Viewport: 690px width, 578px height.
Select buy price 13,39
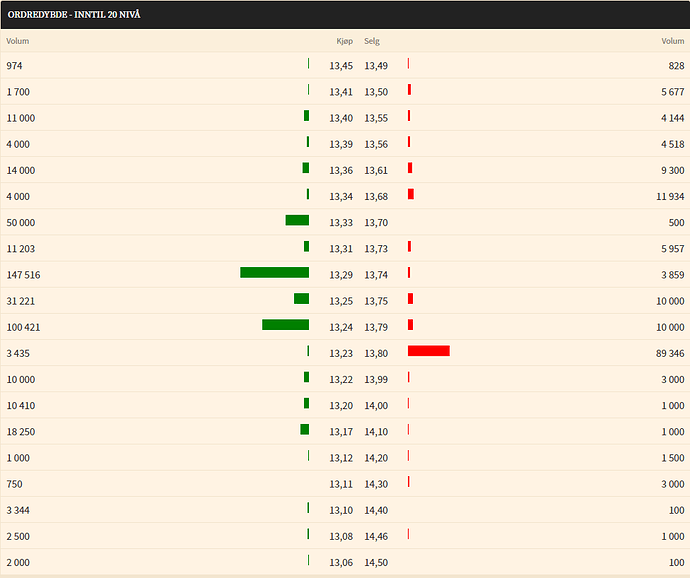(341, 144)
